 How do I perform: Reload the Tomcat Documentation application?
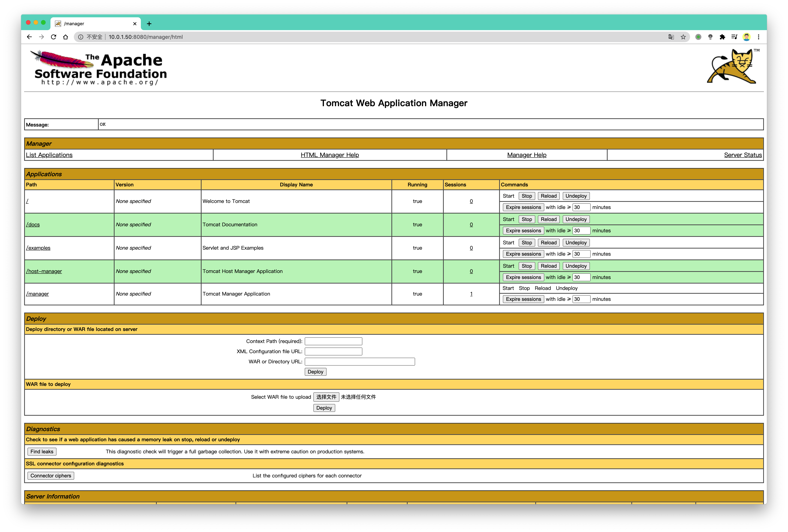(x=548, y=219)
